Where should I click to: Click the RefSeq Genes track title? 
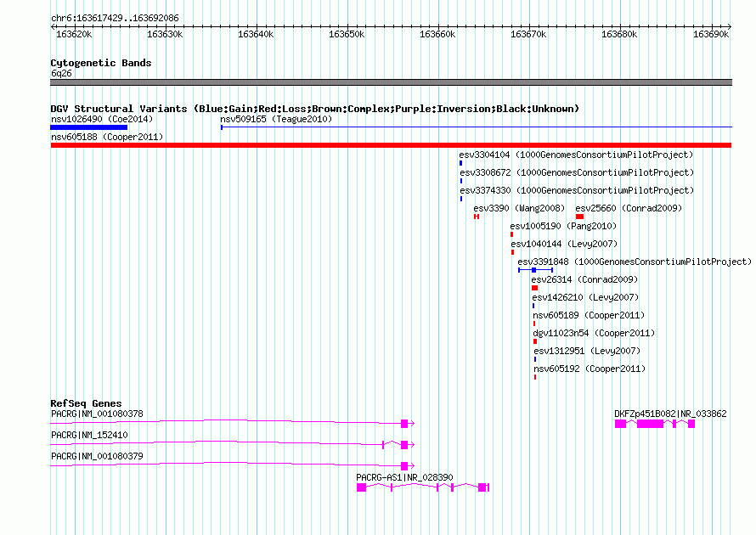[86, 403]
